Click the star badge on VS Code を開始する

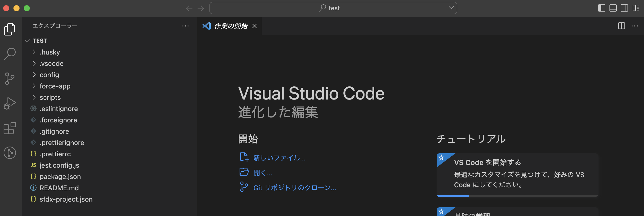(x=442, y=158)
